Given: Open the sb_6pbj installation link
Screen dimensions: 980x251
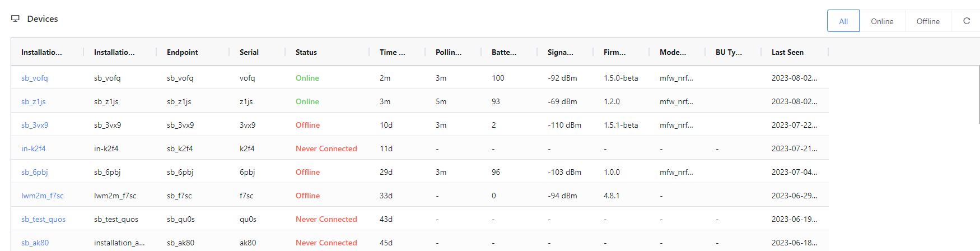Looking at the screenshot, I should pos(35,172).
